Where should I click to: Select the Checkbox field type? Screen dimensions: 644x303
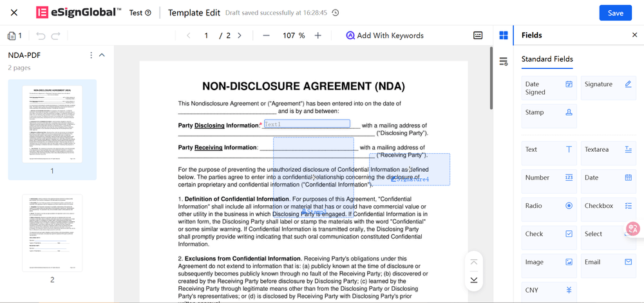pos(608,206)
